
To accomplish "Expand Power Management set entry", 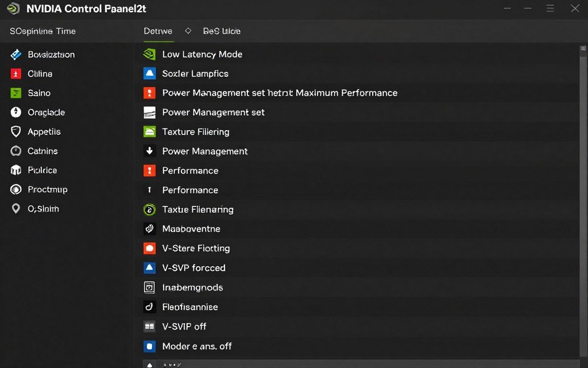I will click(x=212, y=112).
